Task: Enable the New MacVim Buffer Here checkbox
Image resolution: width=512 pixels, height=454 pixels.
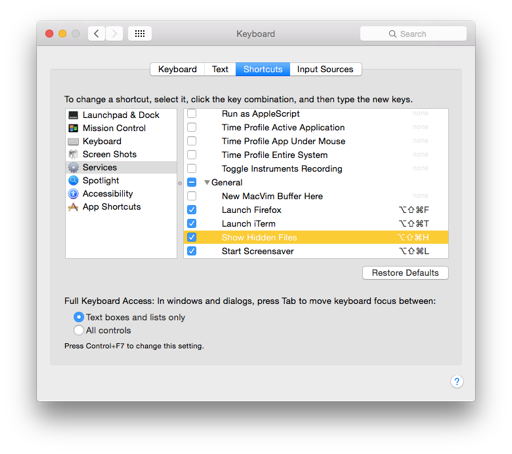Action: [x=192, y=196]
